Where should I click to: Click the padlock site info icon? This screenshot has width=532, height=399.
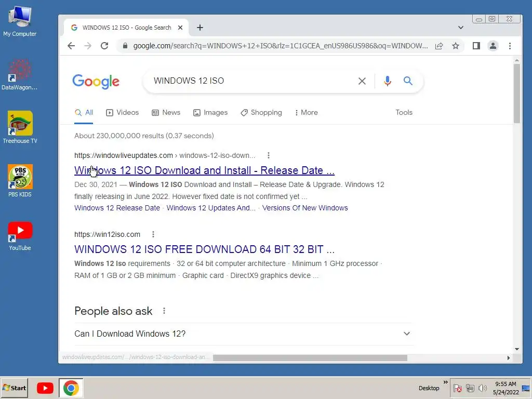pyautogui.click(x=125, y=46)
